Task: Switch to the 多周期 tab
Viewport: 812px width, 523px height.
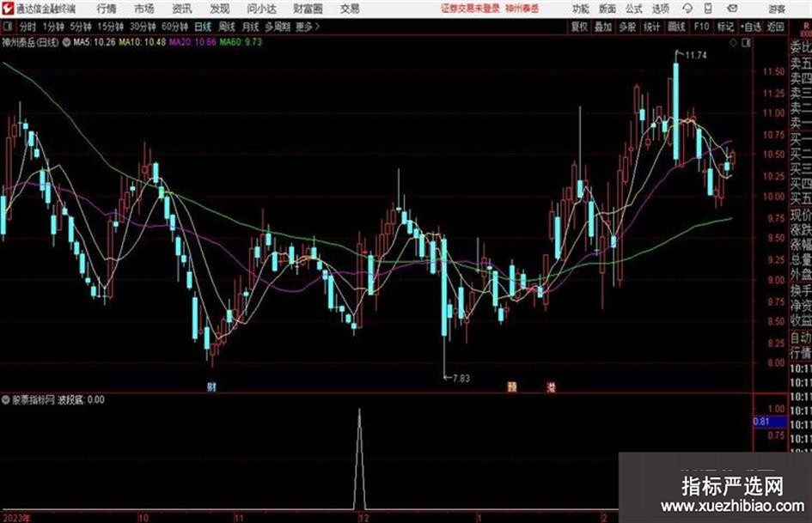Action: click(x=278, y=27)
